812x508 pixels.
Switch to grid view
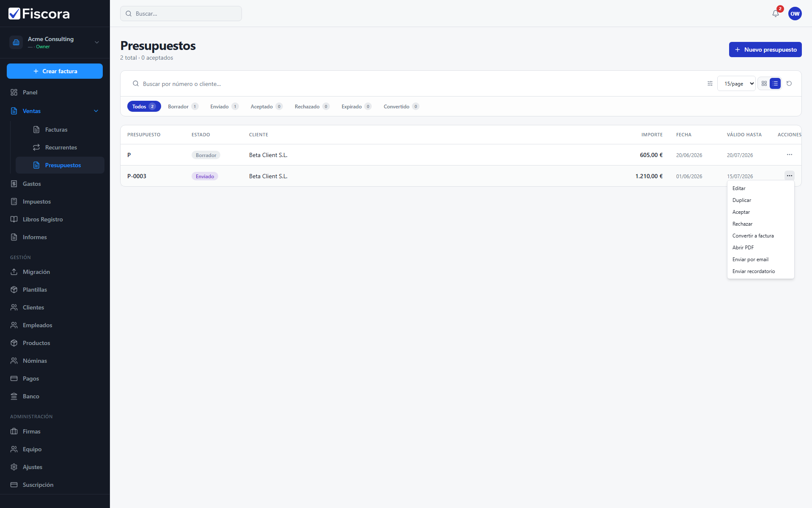(x=764, y=83)
